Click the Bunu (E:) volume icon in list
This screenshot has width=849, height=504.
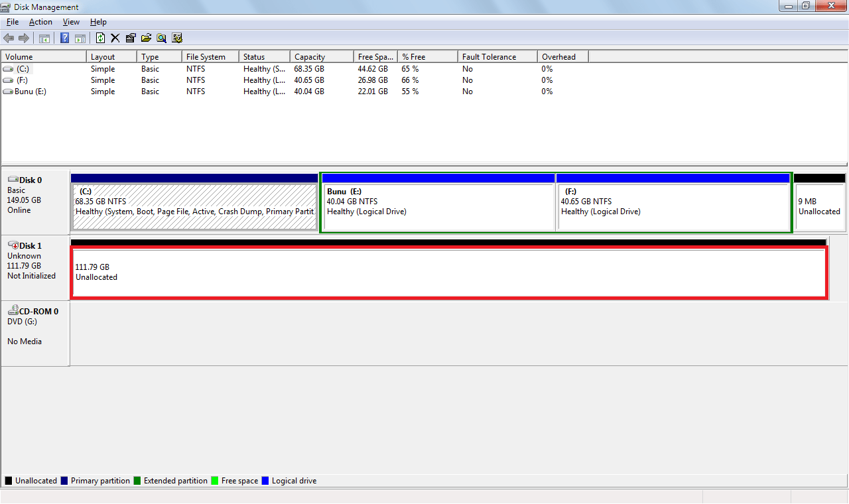coord(8,92)
